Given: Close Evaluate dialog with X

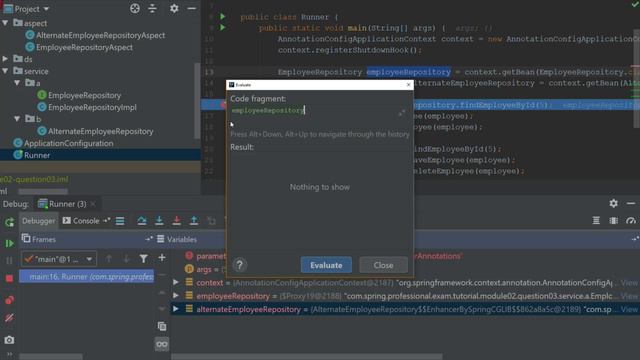Looking at the screenshot, I should point(409,84).
